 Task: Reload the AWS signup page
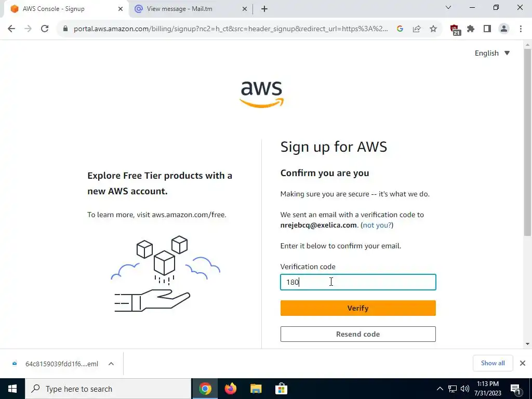point(45,29)
